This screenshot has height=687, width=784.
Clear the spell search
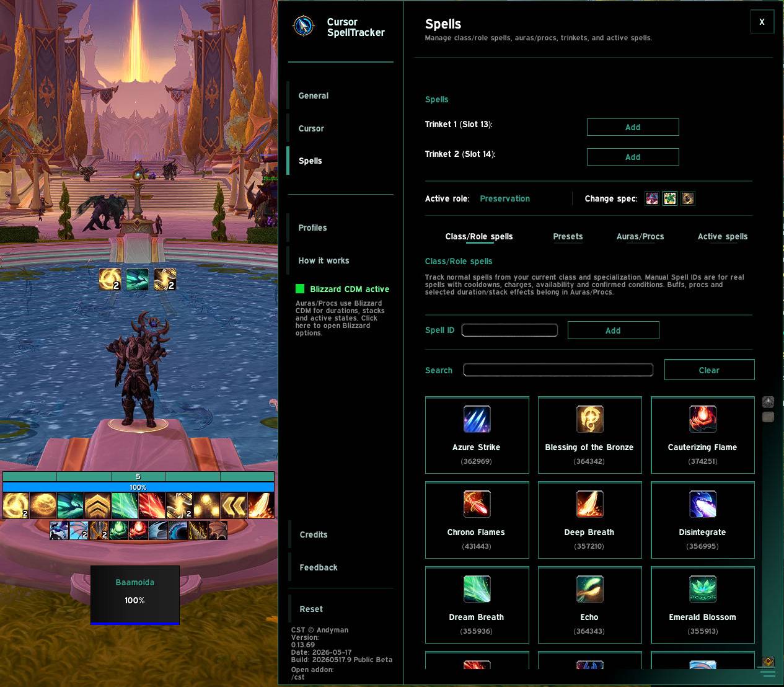click(709, 370)
